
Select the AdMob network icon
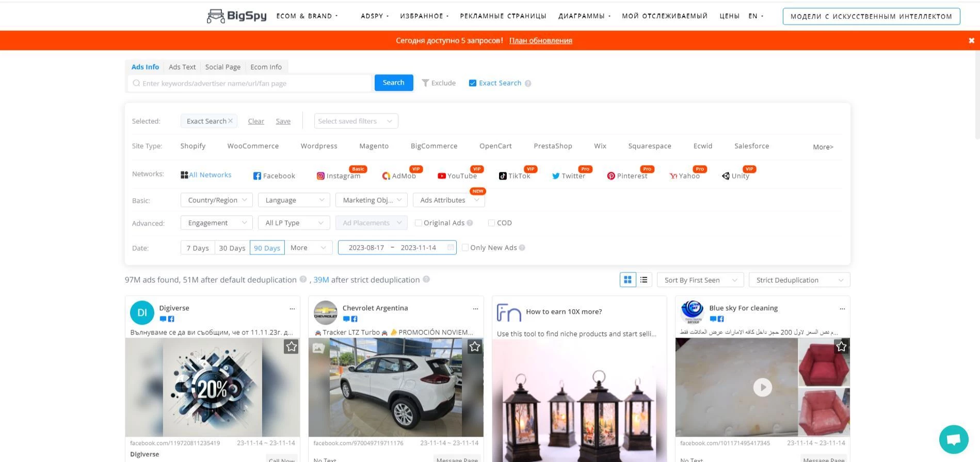pyautogui.click(x=386, y=176)
